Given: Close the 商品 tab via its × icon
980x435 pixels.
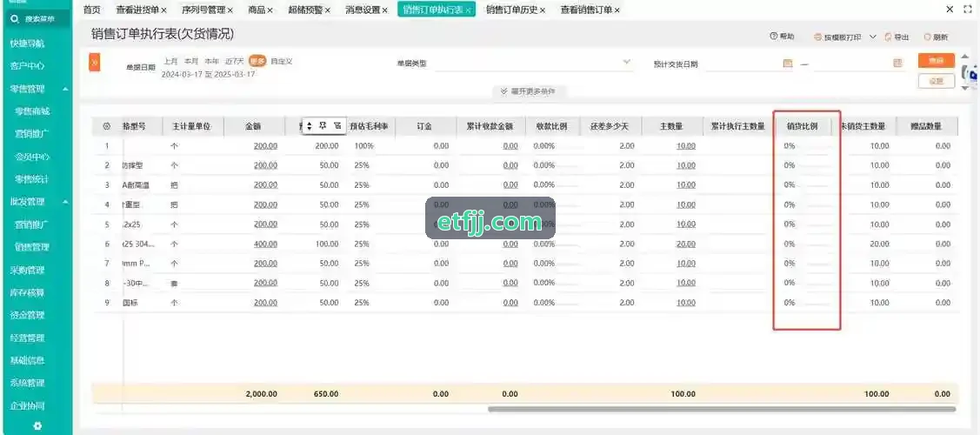Looking at the screenshot, I should point(270,10).
